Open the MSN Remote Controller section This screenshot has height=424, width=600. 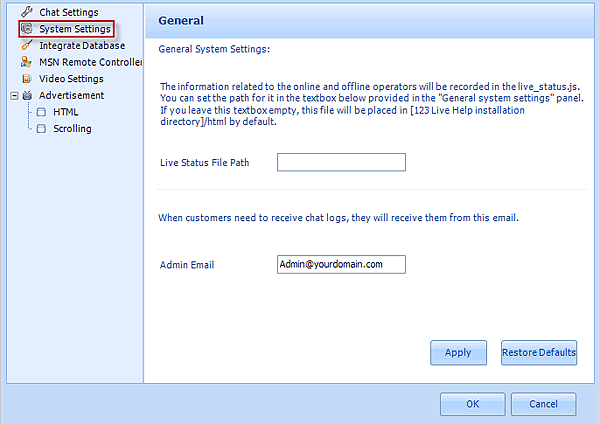[x=91, y=62]
